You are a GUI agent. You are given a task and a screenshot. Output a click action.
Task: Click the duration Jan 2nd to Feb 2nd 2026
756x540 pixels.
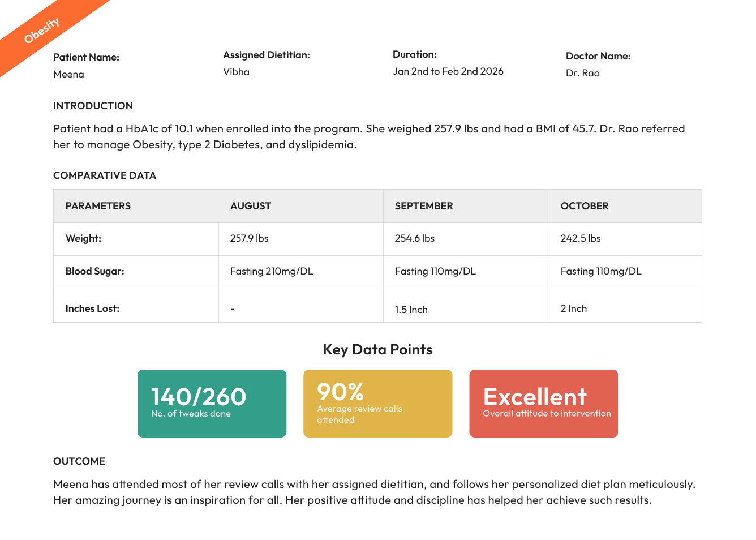[448, 71]
